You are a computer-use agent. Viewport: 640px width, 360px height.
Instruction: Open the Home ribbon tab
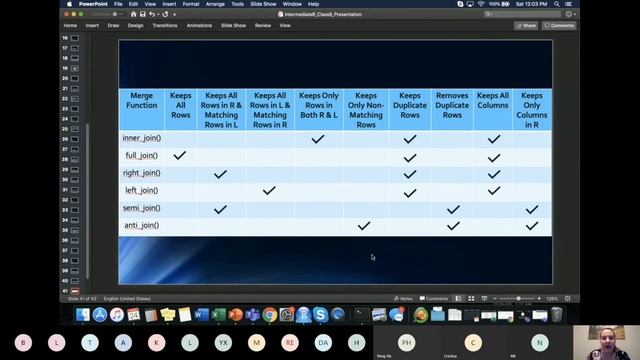[70, 25]
